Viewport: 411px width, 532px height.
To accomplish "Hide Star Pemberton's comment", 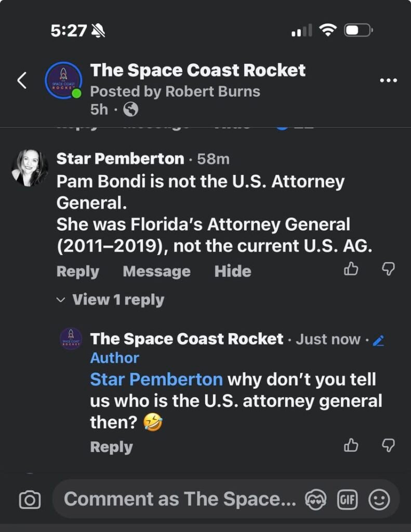I will click(x=232, y=271).
